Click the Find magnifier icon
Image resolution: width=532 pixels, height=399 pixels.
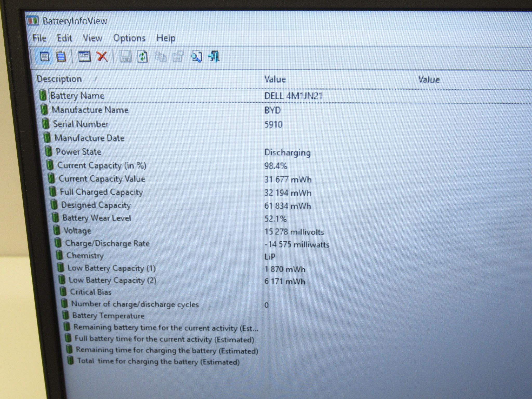tap(197, 57)
